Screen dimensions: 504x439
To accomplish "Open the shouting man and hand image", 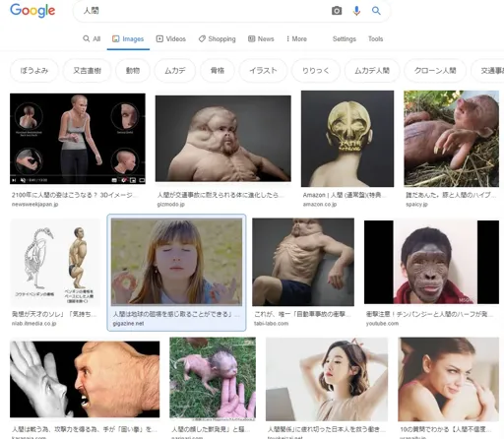I will [x=85, y=379].
